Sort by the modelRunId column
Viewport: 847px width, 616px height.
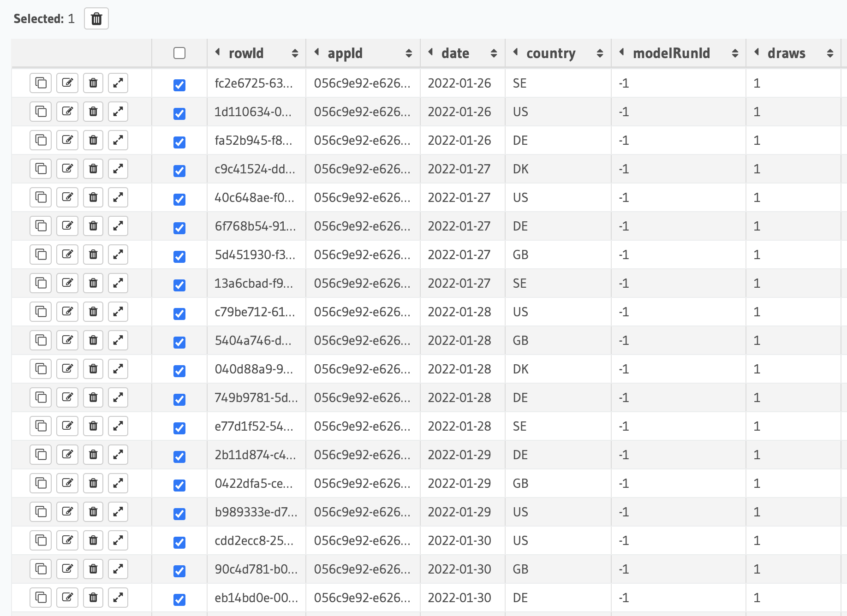click(735, 53)
